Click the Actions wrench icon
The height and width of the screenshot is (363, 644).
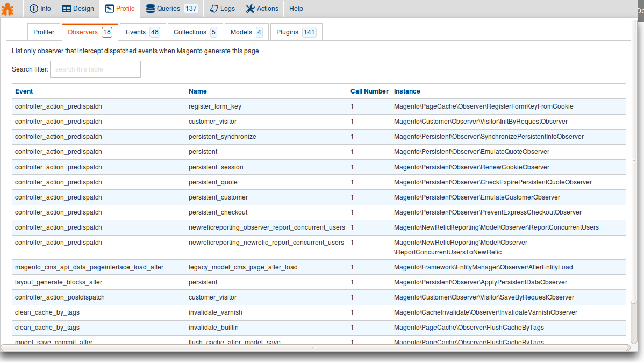(250, 9)
